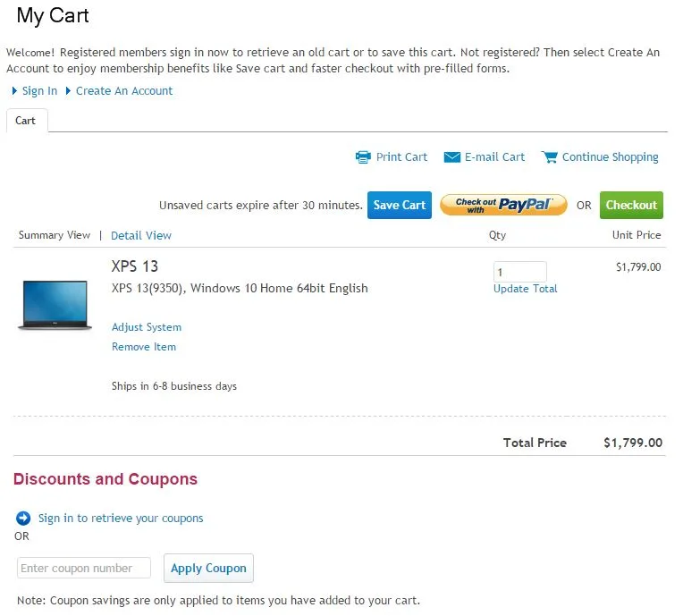The width and height of the screenshot is (683, 616).
Task: Click the envelope icon for E-mail Cart
Action: click(x=452, y=157)
